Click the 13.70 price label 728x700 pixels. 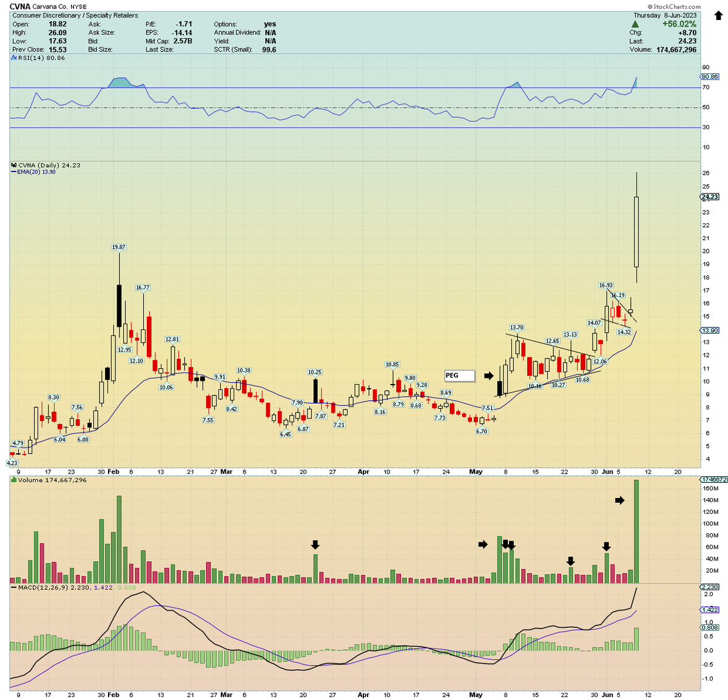[x=517, y=328]
